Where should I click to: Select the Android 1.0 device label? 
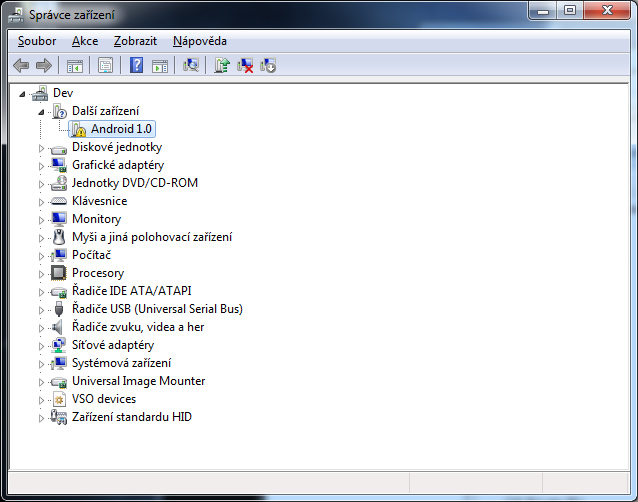pos(121,129)
